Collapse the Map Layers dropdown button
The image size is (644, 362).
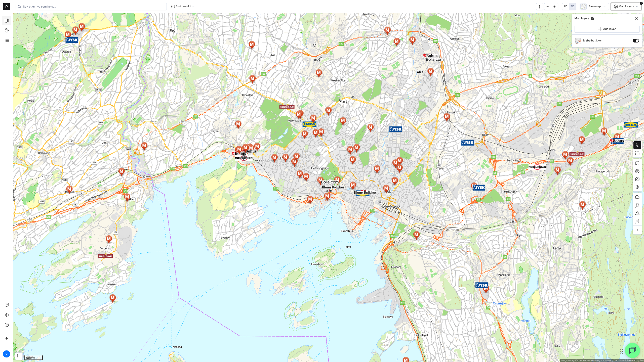coord(626,7)
